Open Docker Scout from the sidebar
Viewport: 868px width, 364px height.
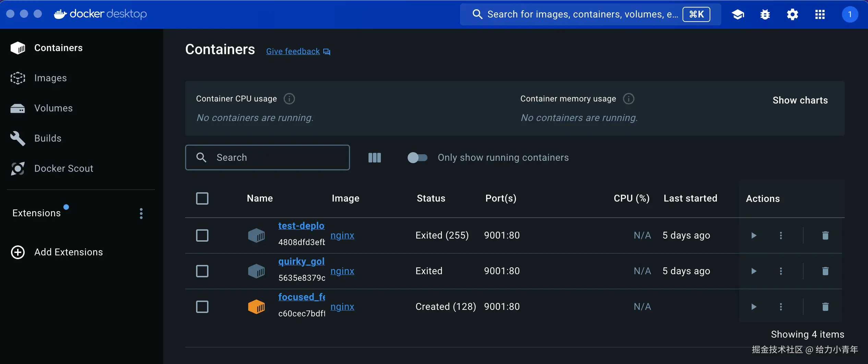64,169
